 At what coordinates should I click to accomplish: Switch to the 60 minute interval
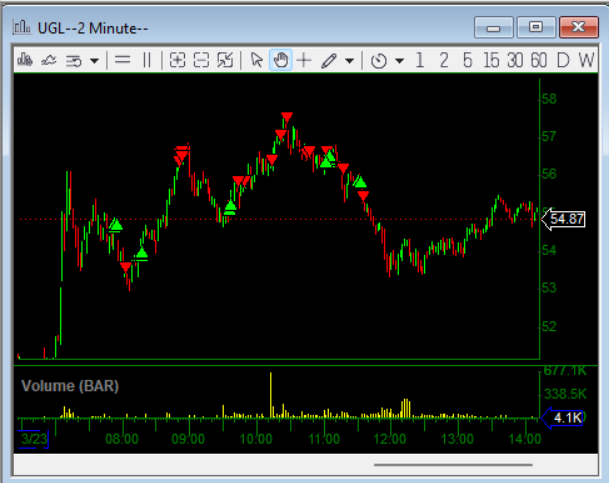(539, 60)
